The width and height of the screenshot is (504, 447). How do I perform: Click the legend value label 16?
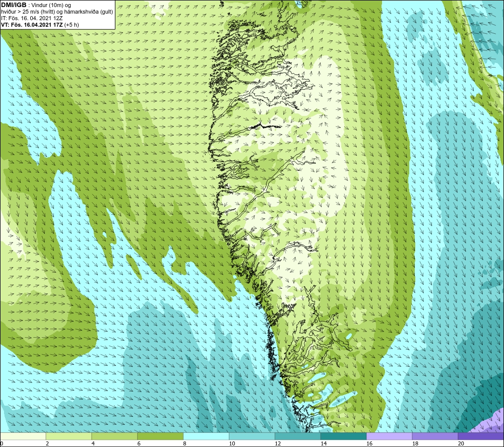369,443
